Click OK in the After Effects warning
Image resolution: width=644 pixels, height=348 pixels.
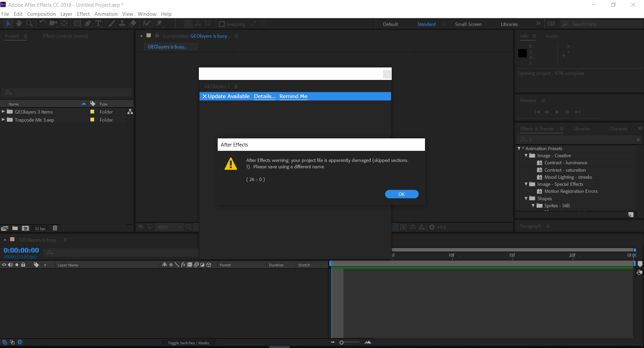[x=402, y=194]
